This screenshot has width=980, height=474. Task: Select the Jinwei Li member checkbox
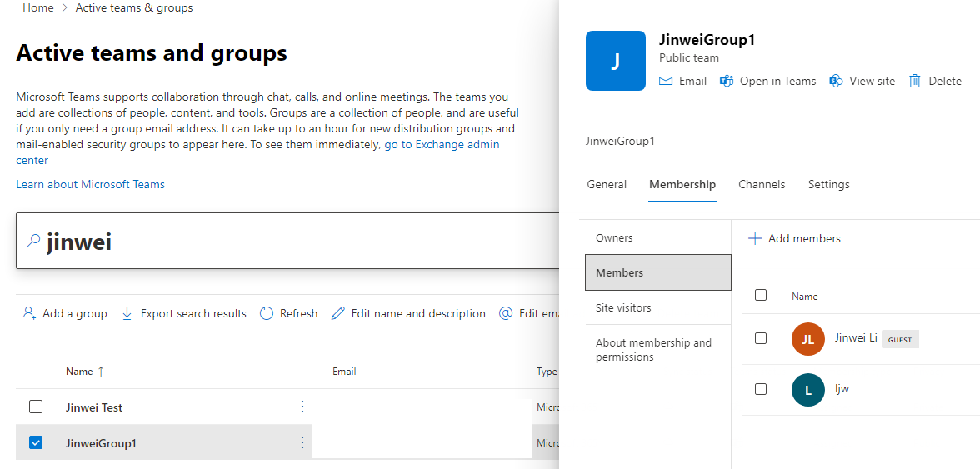[761, 338]
